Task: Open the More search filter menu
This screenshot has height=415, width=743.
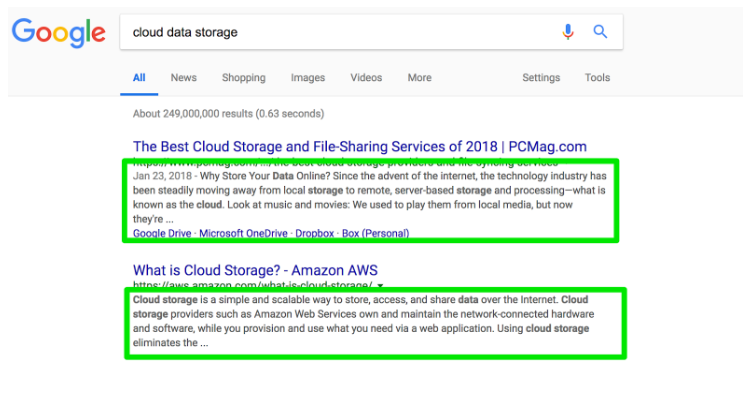Action: point(419,78)
